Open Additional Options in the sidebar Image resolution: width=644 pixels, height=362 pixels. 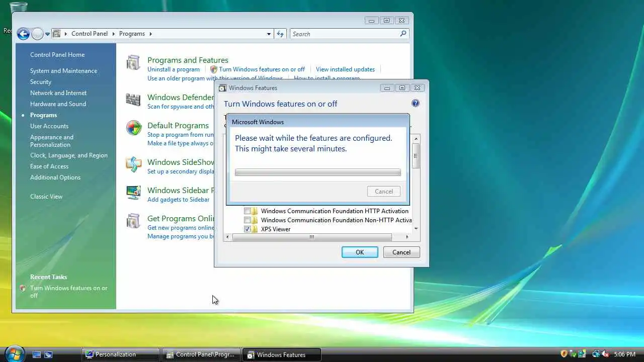pyautogui.click(x=55, y=177)
